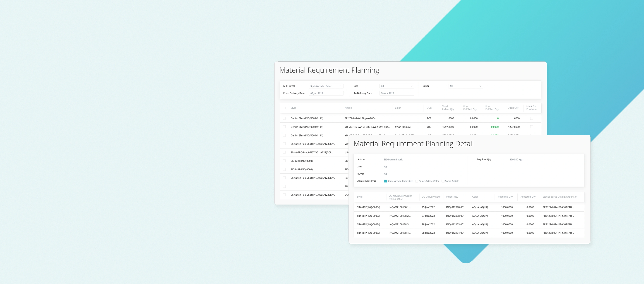644x284 pixels.
Task: Tick Mark for Purchase on Metal Zipper row
Action: (531, 118)
